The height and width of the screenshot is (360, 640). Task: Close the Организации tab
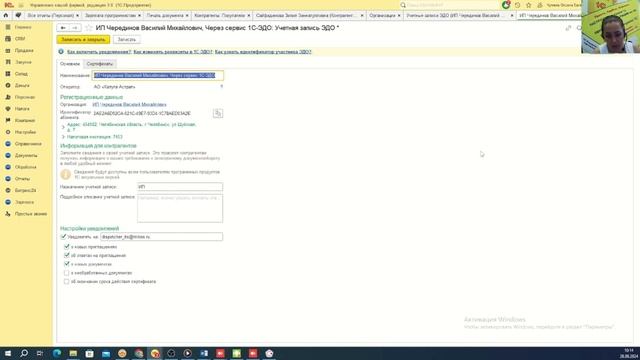coord(399,16)
